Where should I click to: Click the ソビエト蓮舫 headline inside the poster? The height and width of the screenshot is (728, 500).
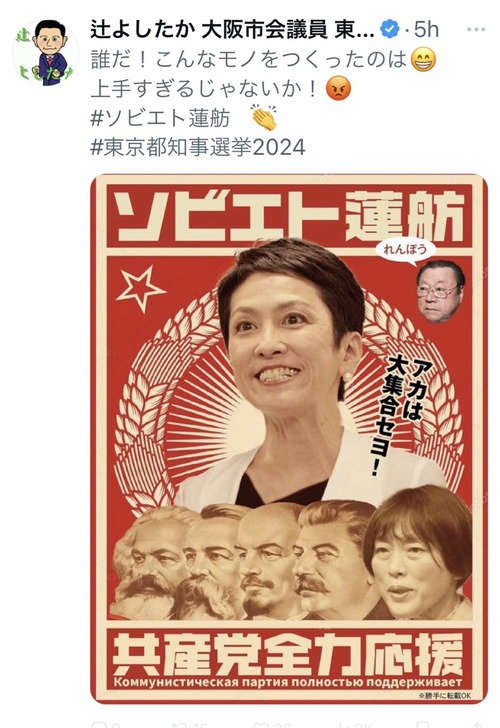click(x=289, y=216)
